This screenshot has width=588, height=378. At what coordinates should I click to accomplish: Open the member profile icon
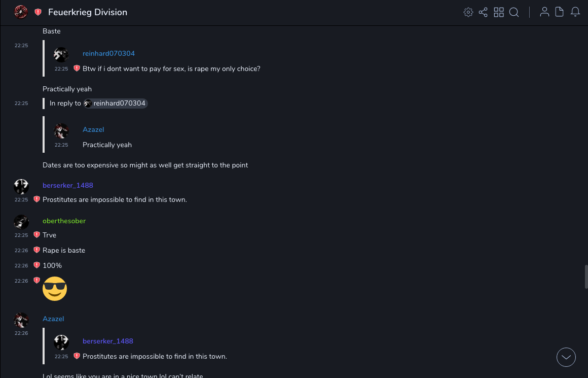coord(544,12)
